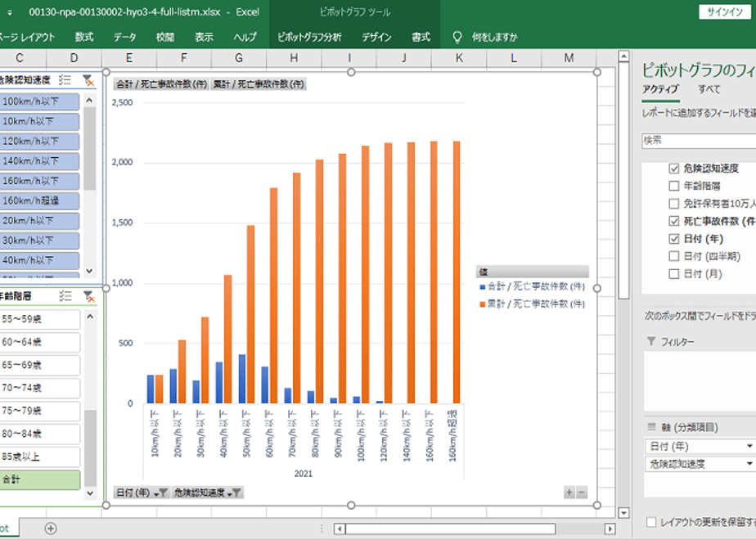The height and width of the screenshot is (540, 756).
Task: Expand the entire field with the chart plus button
Action: (569, 493)
